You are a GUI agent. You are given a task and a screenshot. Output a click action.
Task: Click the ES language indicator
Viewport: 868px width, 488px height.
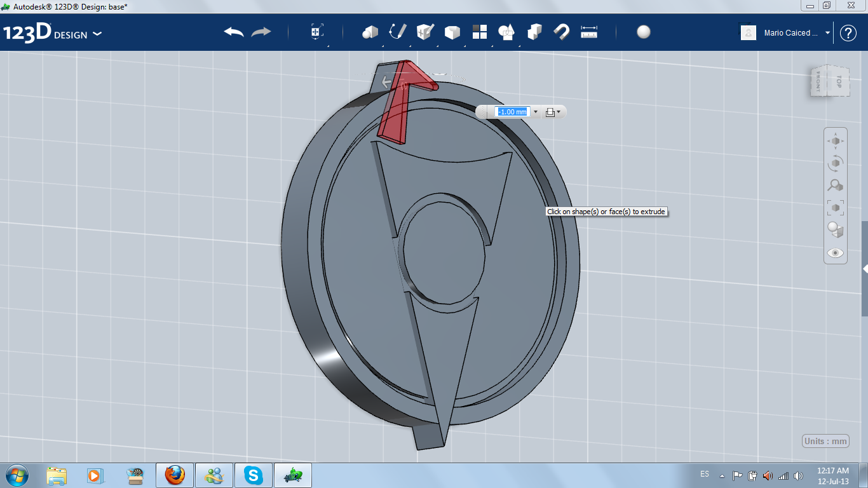[x=705, y=474]
